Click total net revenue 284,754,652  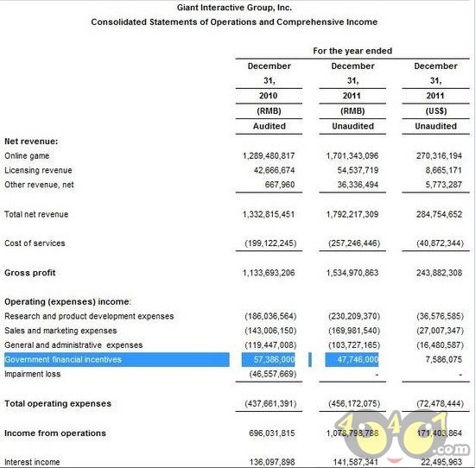[x=439, y=214]
